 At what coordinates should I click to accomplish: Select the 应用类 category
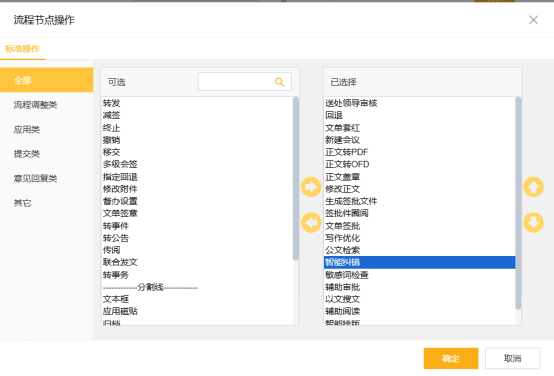46,129
